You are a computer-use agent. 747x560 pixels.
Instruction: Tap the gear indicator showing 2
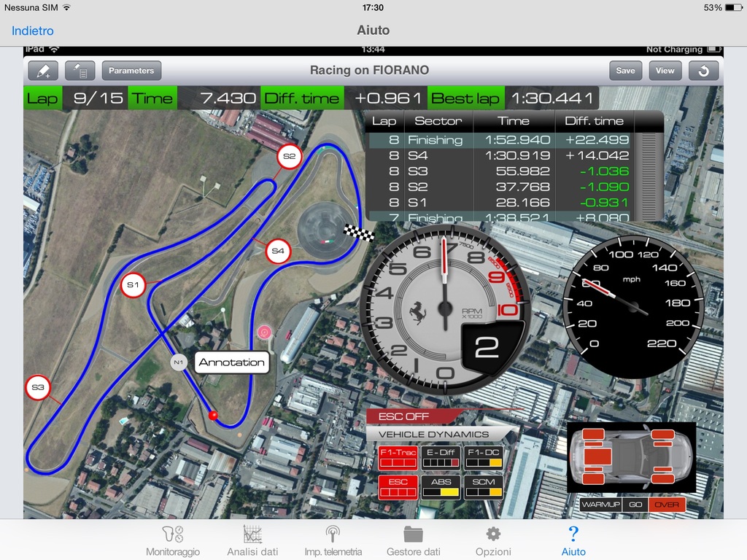click(487, 347)
